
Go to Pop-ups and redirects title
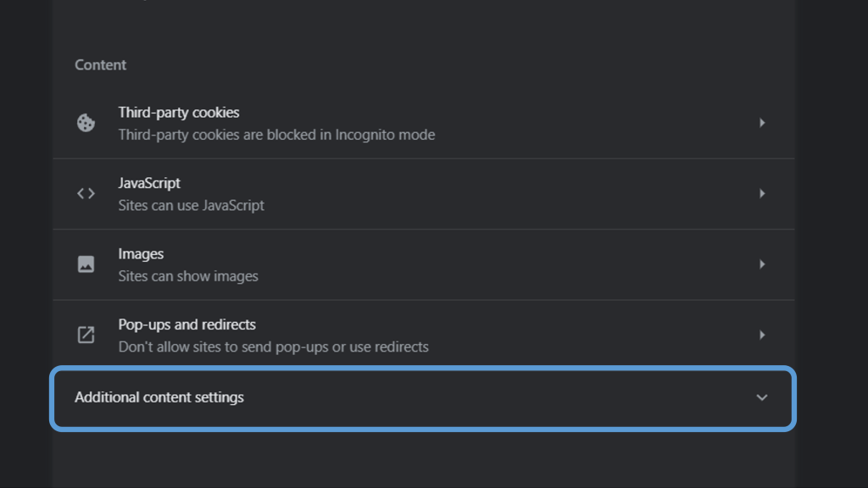(186, 324)
